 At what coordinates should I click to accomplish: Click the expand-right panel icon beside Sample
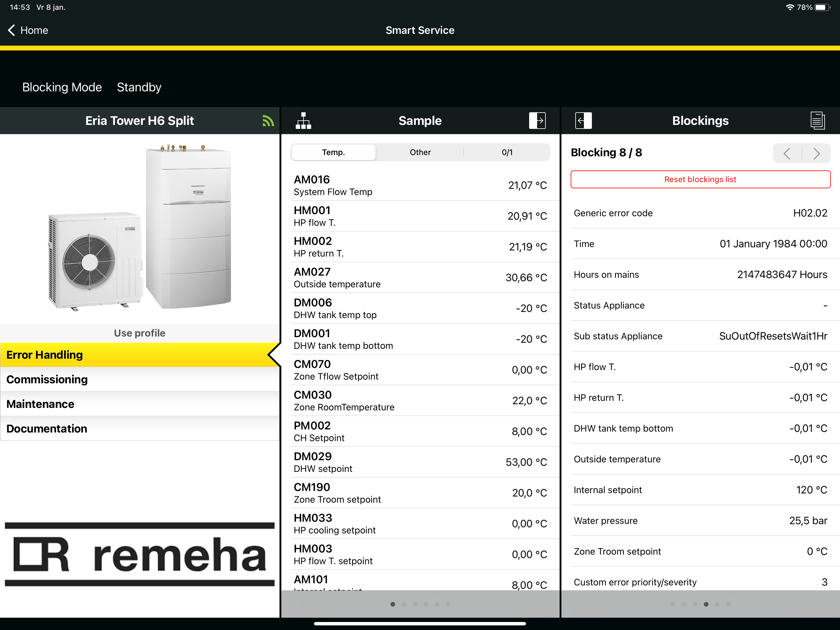(x=537, y=121)
